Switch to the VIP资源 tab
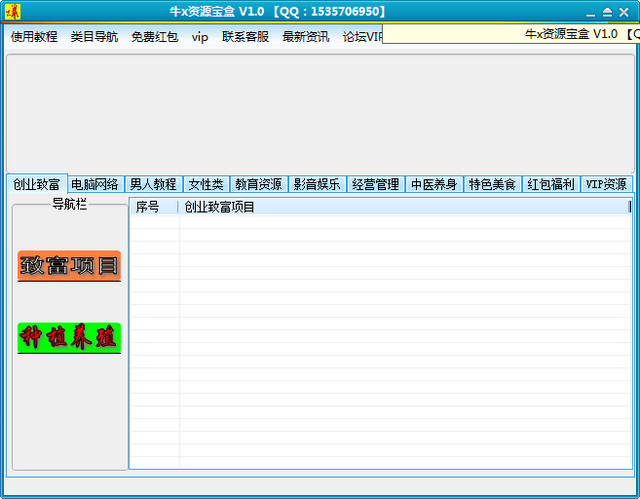This screenshot has height=499, width=640. (607, 184)
